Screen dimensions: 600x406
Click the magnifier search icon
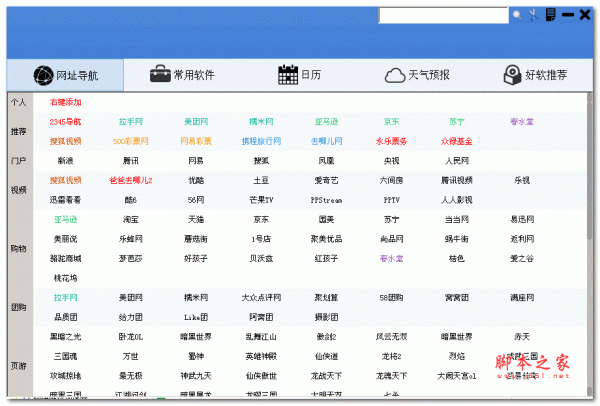pyautogui.click(x=517, y=15)
